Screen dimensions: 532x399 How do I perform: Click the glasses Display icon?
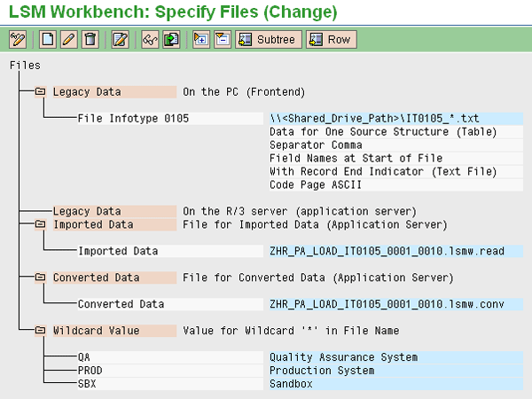[151, 39]
